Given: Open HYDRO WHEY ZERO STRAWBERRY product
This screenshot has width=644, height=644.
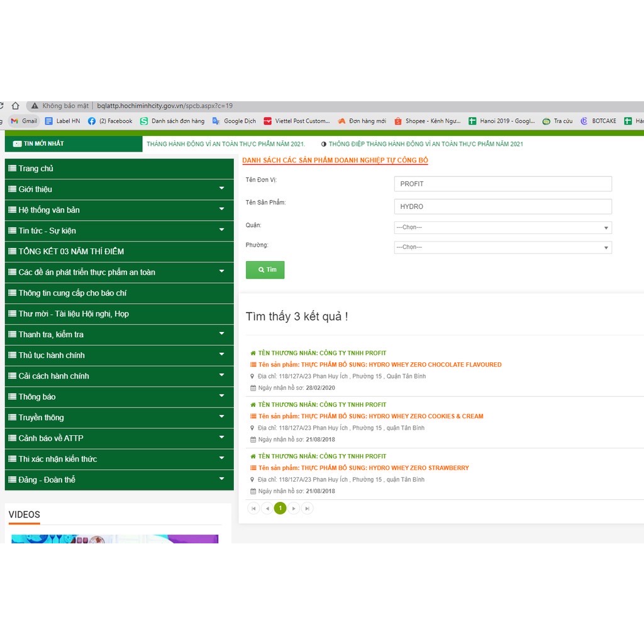Looking at the screenshot, I should click(364, 468).
